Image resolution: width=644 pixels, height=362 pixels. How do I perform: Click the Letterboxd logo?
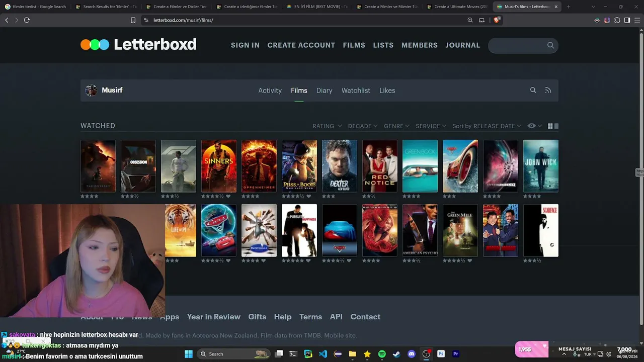click(x=138, y=45)
